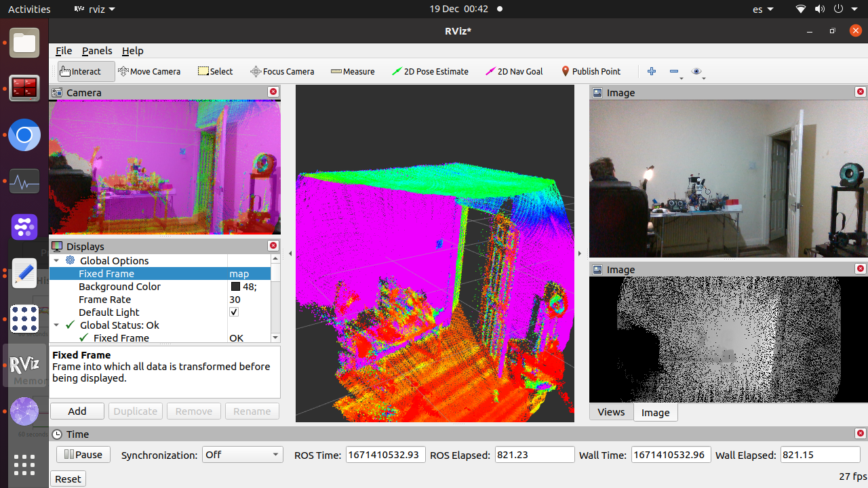The width and height of the screenshot is (868, 488).
Task: Open Files from the Ubuntu dock
Action: click(24, 43)
